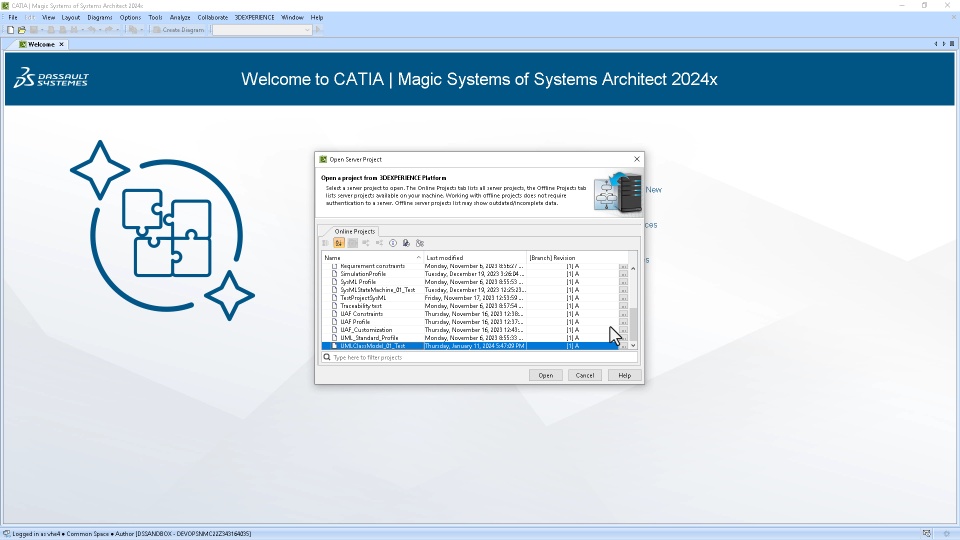
Task: Close the Open Server Project dialog
Action: click(x=637, y=159)
